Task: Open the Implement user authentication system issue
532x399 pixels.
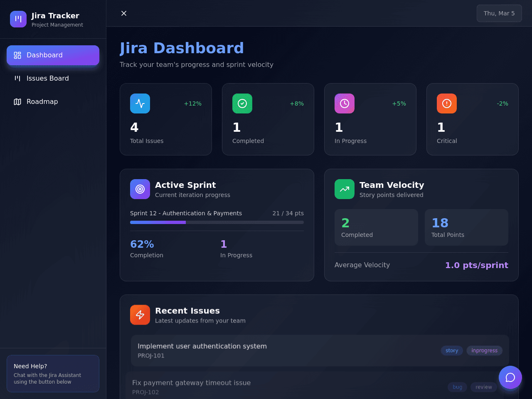Action: 320,350
